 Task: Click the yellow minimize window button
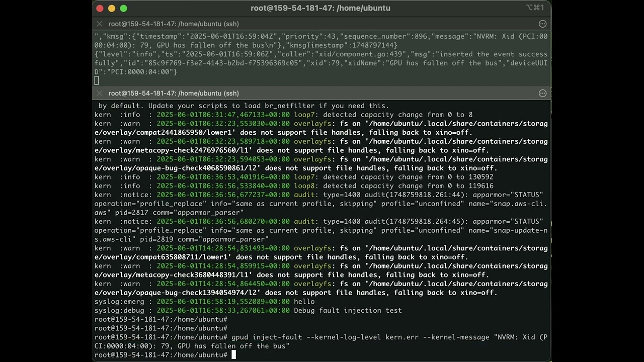pyautogui.click(x=112, y=8)
